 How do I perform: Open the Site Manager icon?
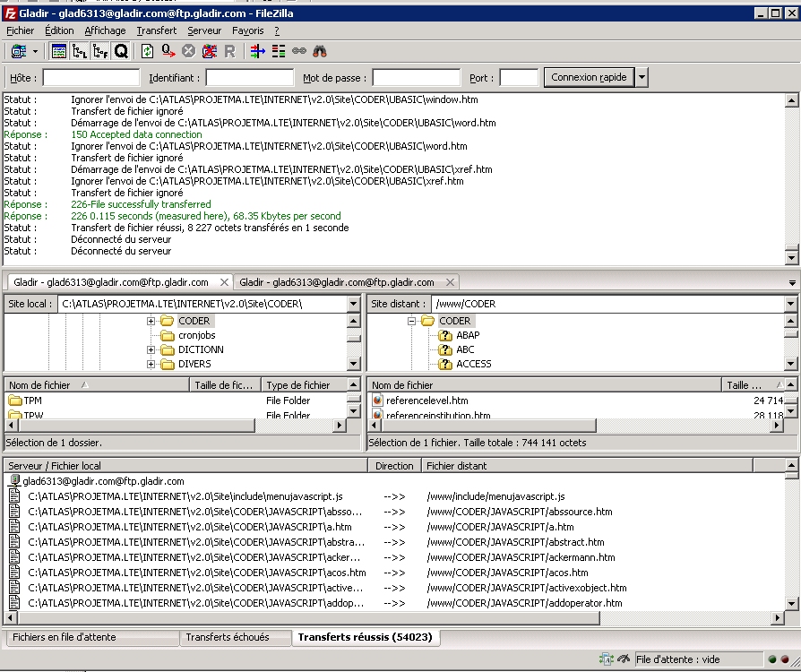coord(17,52)
